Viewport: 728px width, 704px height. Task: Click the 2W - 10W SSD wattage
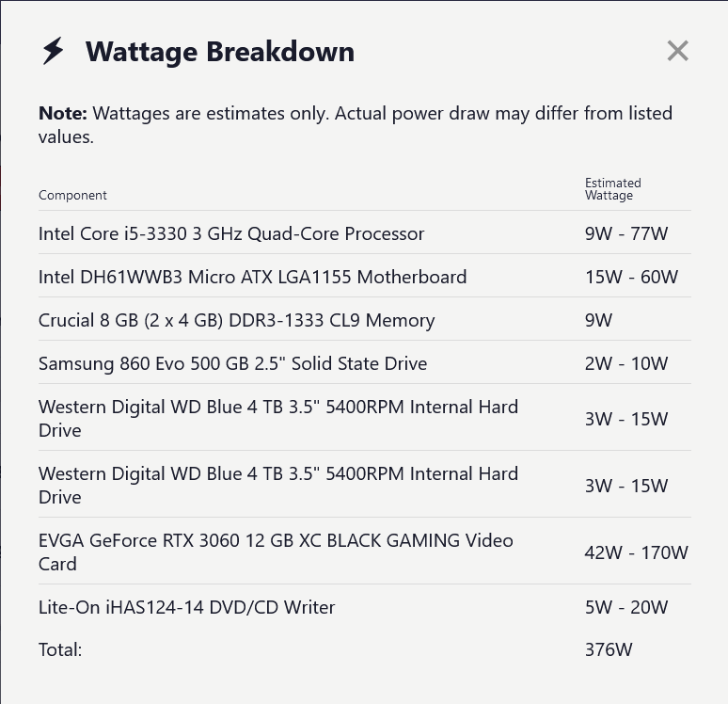pos(625,363)
